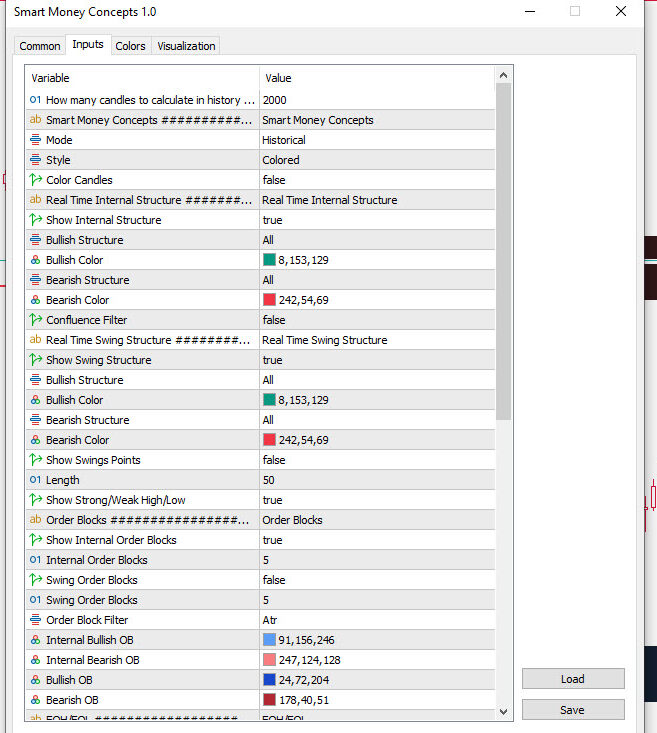Image resolution: width=657 pixels, height=733 pixels.
Task: Pick the Internal Bullish OB color swatch
Action: (x=269, y=640)
